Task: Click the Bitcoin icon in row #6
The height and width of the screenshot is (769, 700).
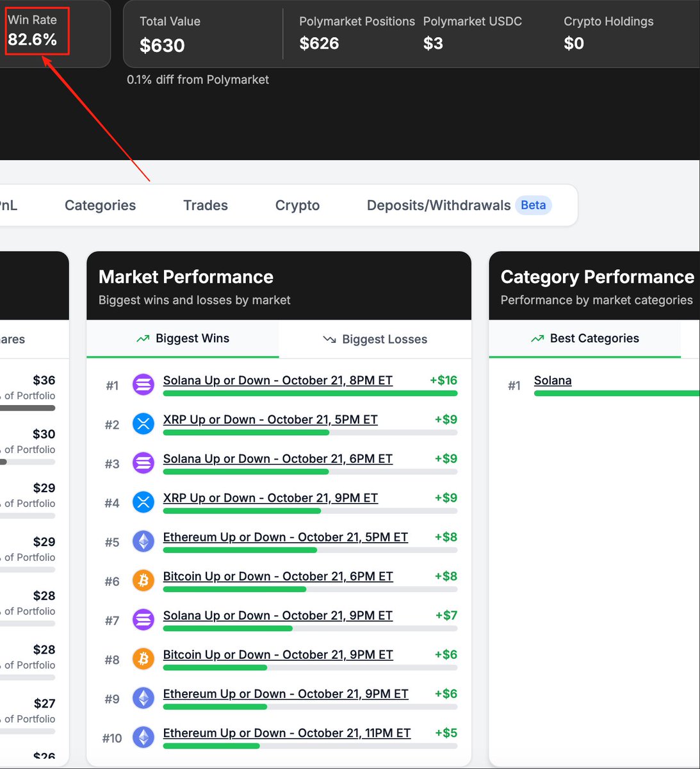Action: point(143,581)
